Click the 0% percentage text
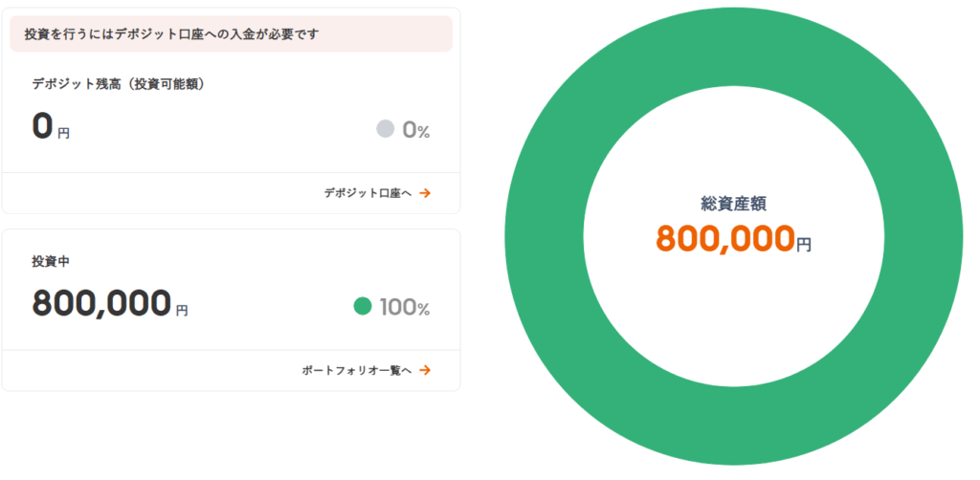980x480 pixels. click(416, 130)
